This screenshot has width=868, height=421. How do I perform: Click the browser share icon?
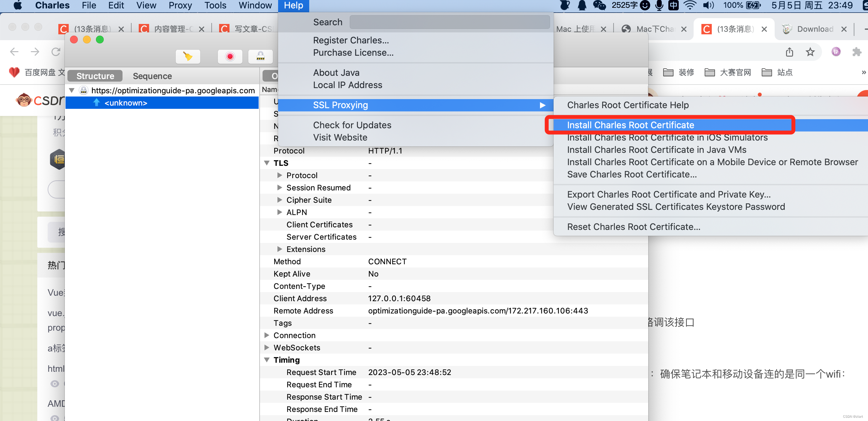790,52
